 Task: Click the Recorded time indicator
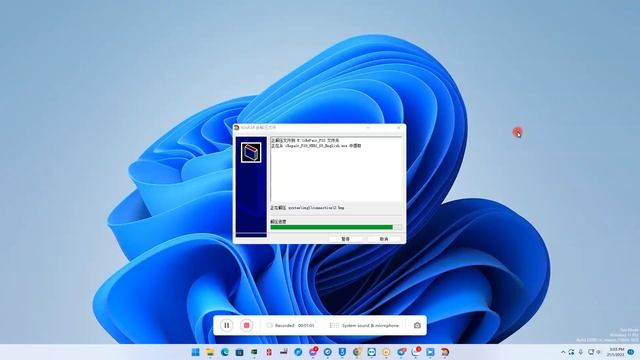pyautogui.click(x=291, y=325)
